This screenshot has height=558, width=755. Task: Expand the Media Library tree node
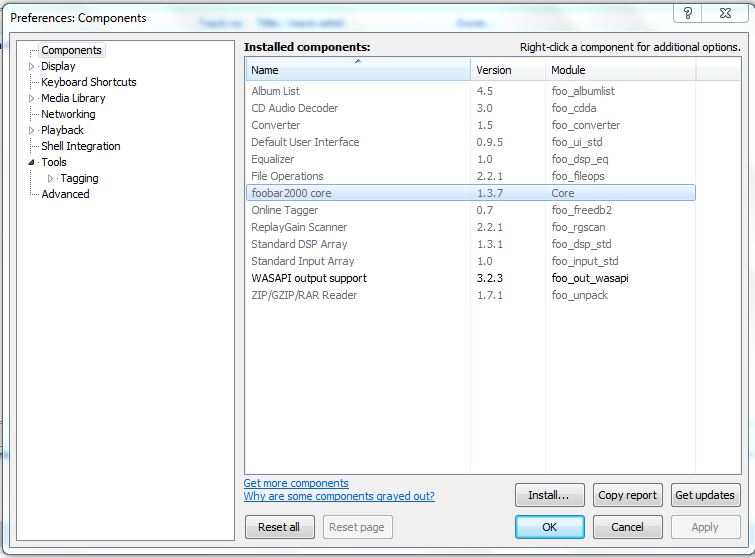[x=31, y=98]
